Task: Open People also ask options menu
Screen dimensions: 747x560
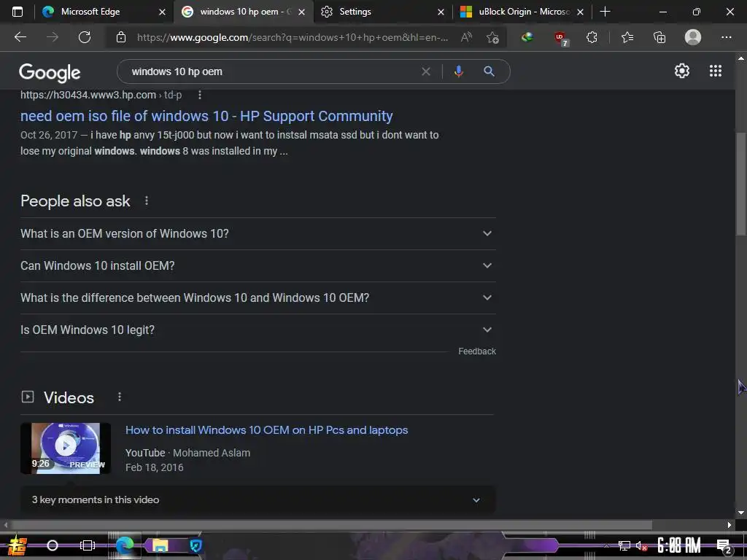Action: tap(147, 201)
